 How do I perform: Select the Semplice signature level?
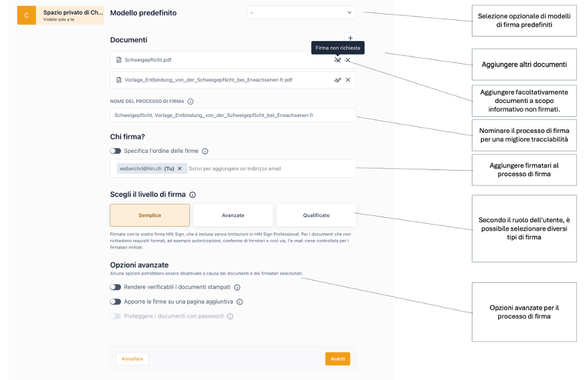point(150,215)
